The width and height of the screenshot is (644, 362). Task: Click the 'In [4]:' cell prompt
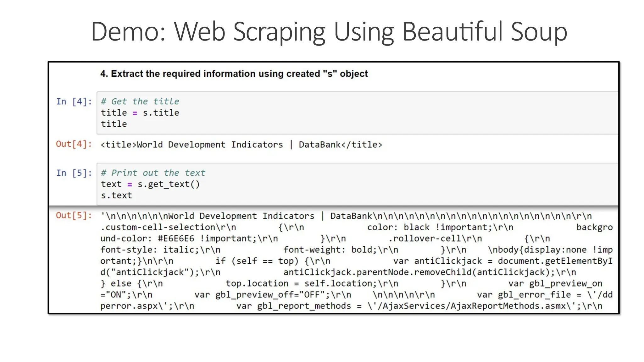[x=74, y=101]
